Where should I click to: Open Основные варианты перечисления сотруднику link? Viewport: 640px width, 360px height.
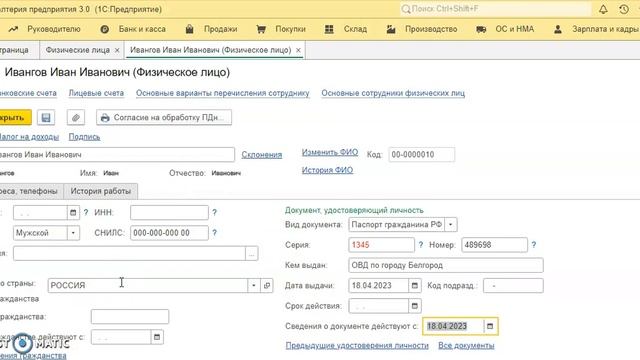tap(222, 93)
